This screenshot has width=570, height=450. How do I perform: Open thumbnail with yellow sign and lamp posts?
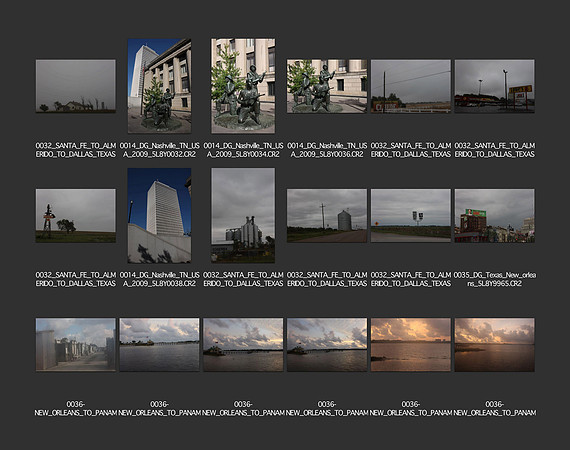pos(494,86)
